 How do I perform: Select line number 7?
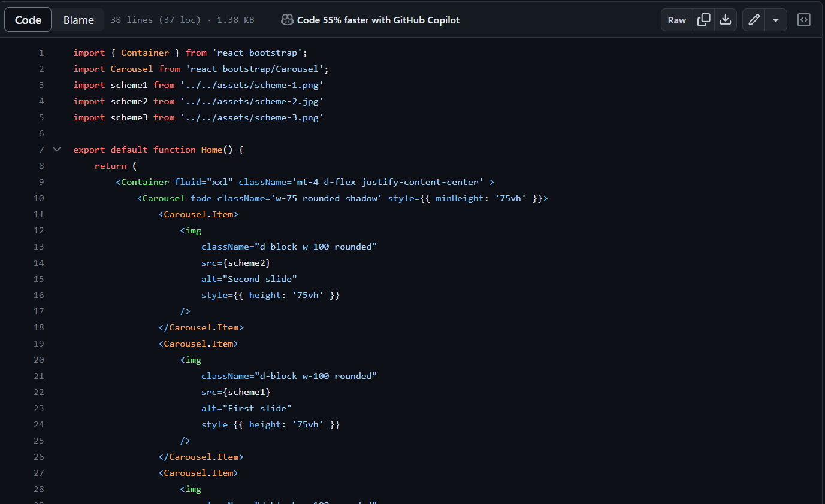41,150
